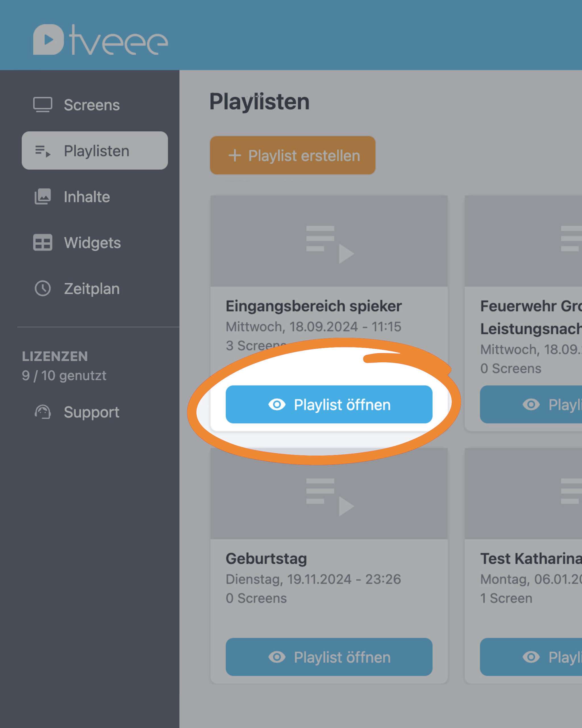Viewport: 582px width, 728px height.
Task: Click the Zeitplan clock icon
Action: point(43,288)
